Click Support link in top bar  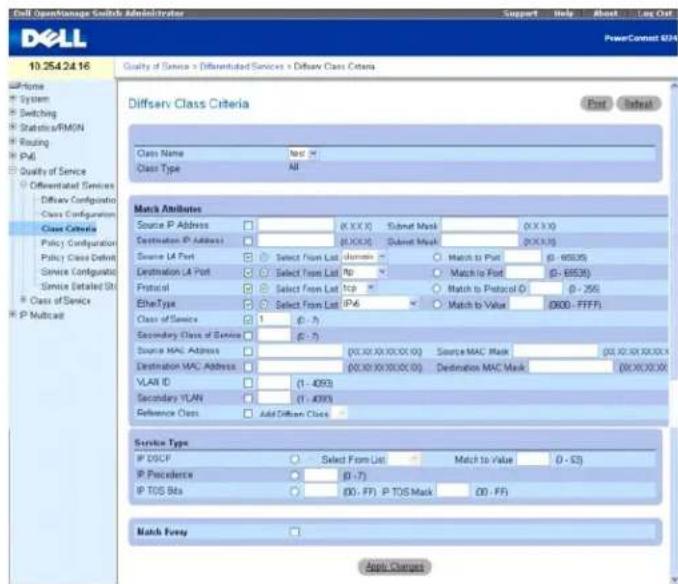tap(520, 13)
